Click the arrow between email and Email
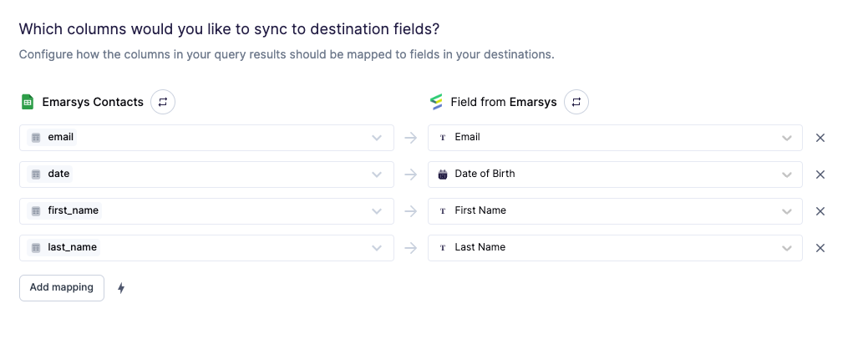 pos(411,138)
